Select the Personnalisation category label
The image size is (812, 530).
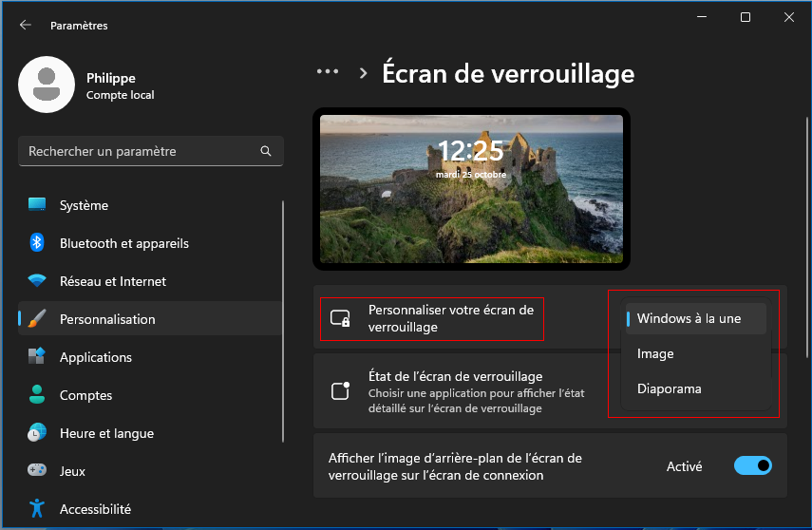point(107,319)
